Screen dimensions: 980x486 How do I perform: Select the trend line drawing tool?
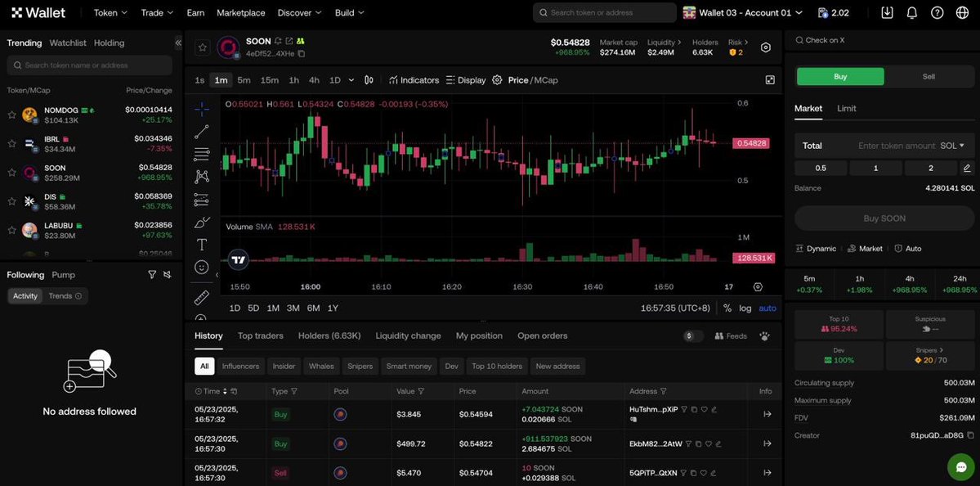tap(201, 132)
